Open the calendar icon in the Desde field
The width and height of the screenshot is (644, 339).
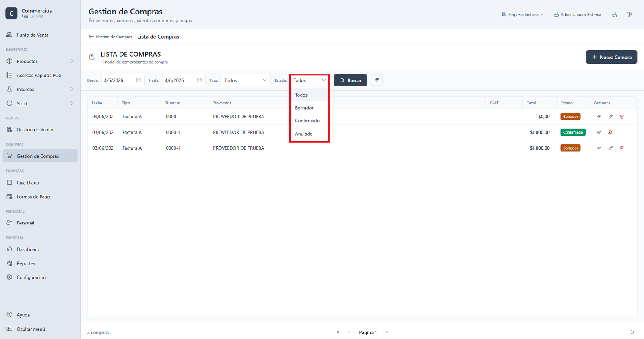point(139,80)
